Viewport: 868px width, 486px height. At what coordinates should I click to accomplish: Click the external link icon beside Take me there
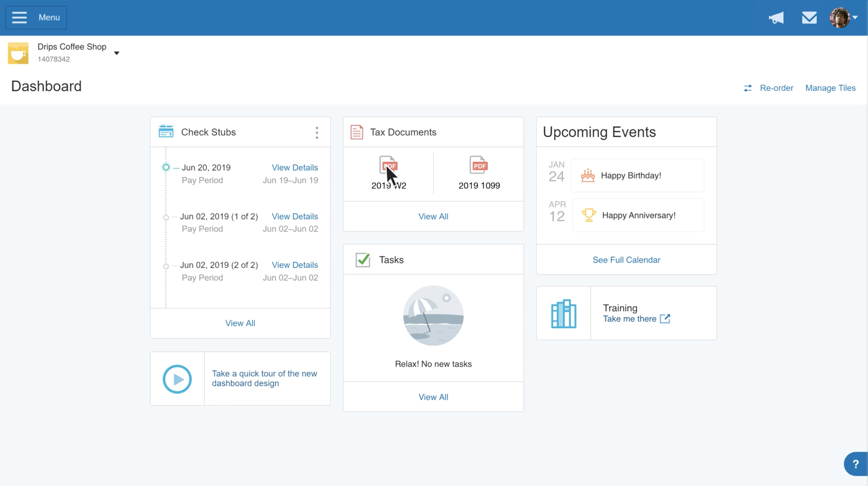(665, 318)
